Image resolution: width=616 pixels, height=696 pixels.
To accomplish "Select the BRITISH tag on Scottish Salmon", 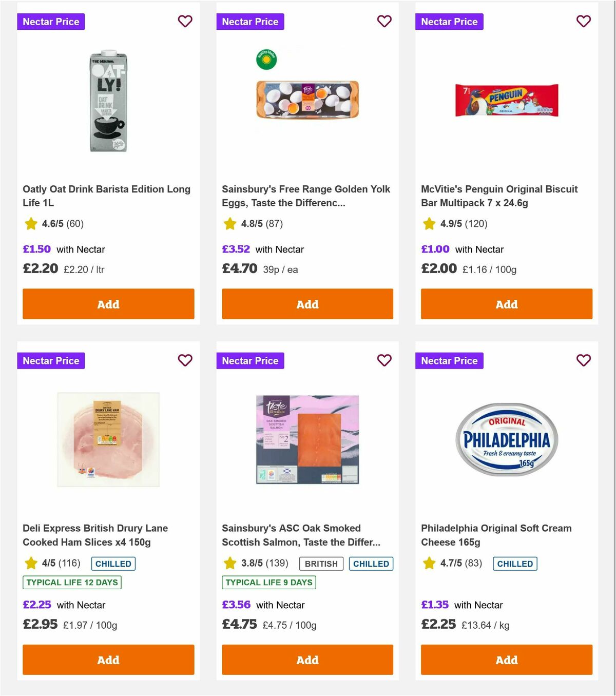I will point(320,563).
